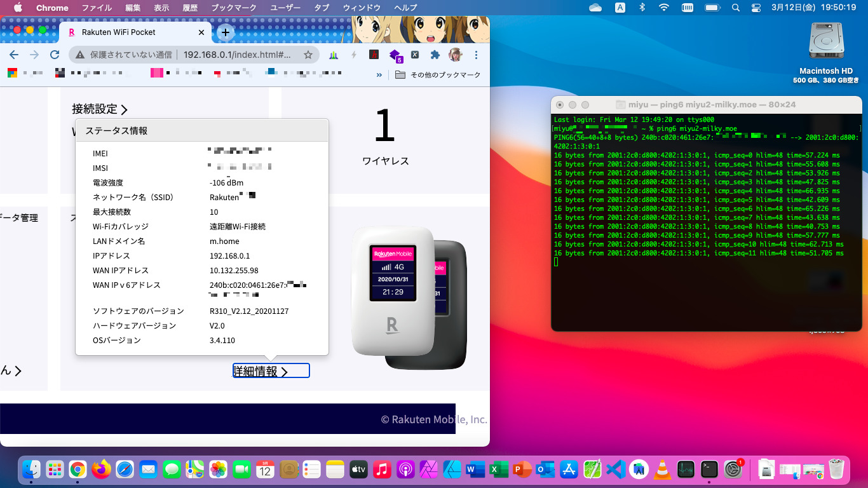Screen dimensions: 868x488
Task: Open the Chrome Extensions puzzle-piece menu
Action: pos(435,55)
